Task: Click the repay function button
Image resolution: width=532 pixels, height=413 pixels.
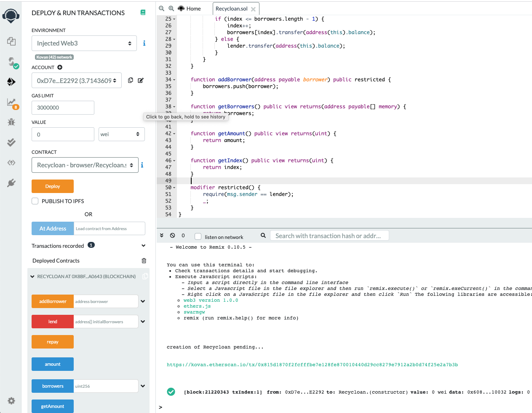Action: (53, 342)
